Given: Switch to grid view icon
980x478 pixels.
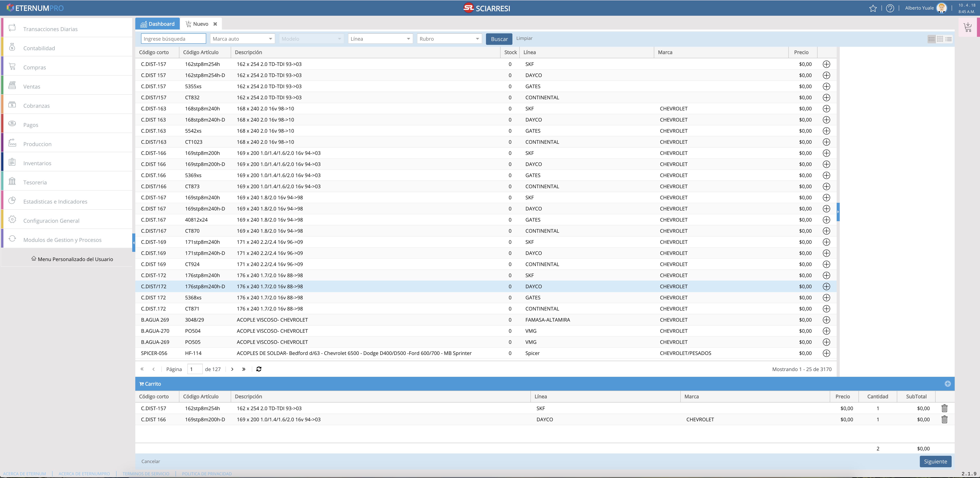Looking at the screenshot, I should tap(940, 39).
